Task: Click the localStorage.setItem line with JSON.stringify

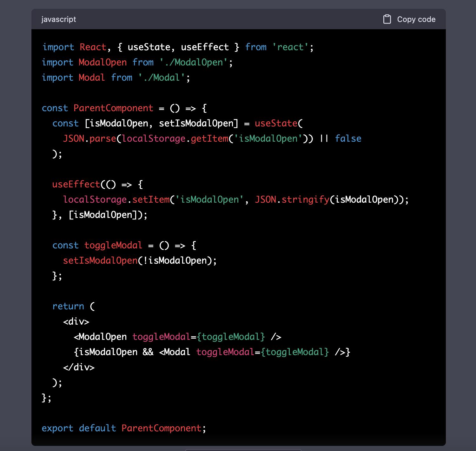Action: point(236,200)
